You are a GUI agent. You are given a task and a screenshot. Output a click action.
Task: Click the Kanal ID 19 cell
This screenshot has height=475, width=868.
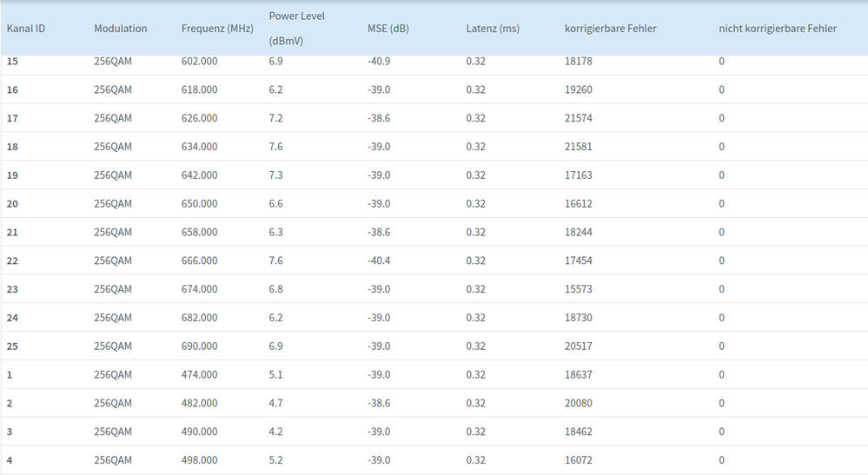coord(12,175)
